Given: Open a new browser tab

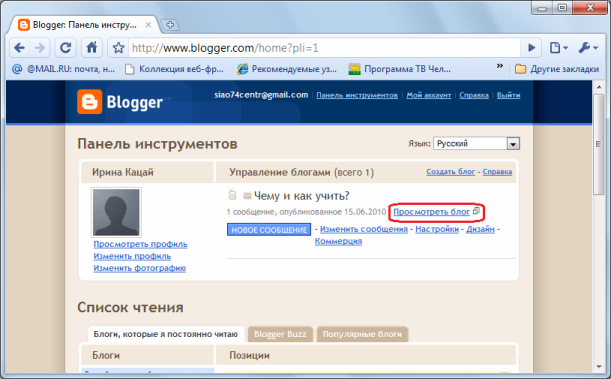Looking at the screenshot, I should (x=170, y=25).
